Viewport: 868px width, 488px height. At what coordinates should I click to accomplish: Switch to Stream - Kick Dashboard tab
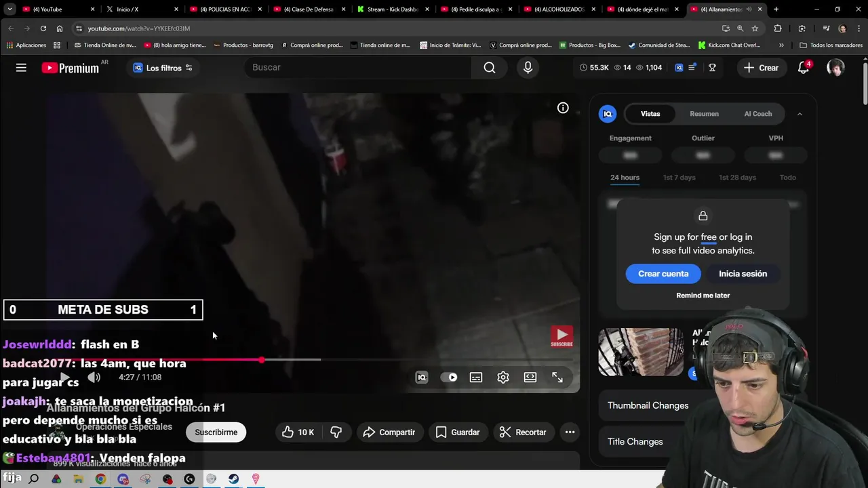(x=393, y=9)
